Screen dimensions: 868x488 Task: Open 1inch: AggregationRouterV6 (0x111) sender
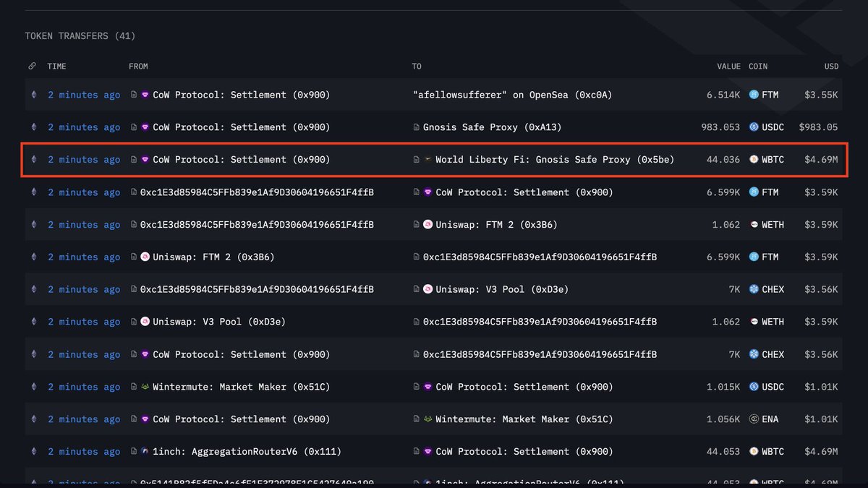click(247, 452)
